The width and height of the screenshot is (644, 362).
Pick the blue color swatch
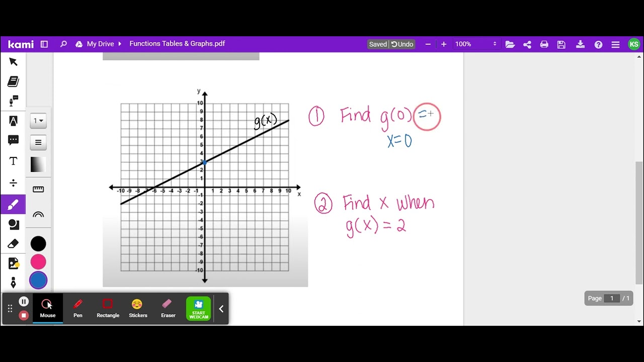38,281
